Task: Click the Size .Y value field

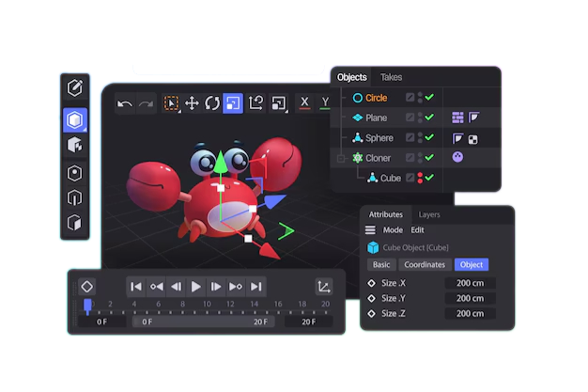Action: [471, 299]
